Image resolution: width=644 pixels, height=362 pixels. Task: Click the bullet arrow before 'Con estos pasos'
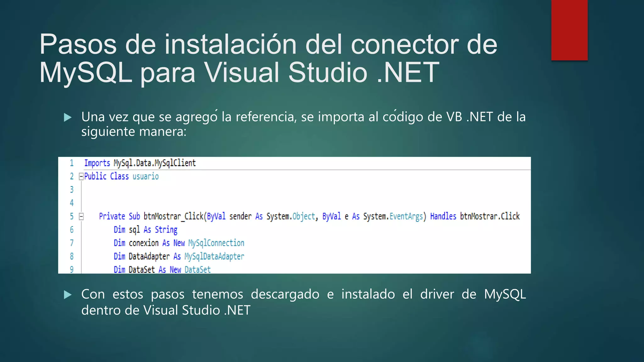pos(68,295)
